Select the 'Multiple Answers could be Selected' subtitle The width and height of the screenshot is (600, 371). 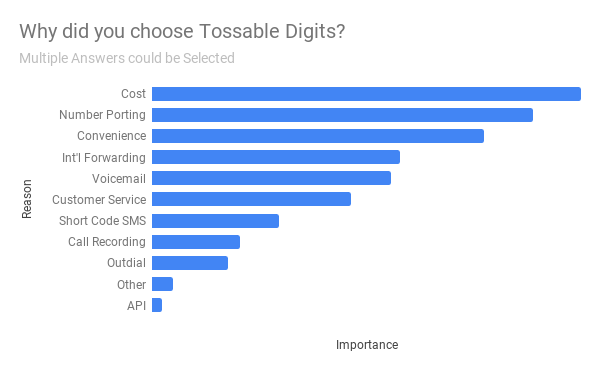tap(127, 58)
